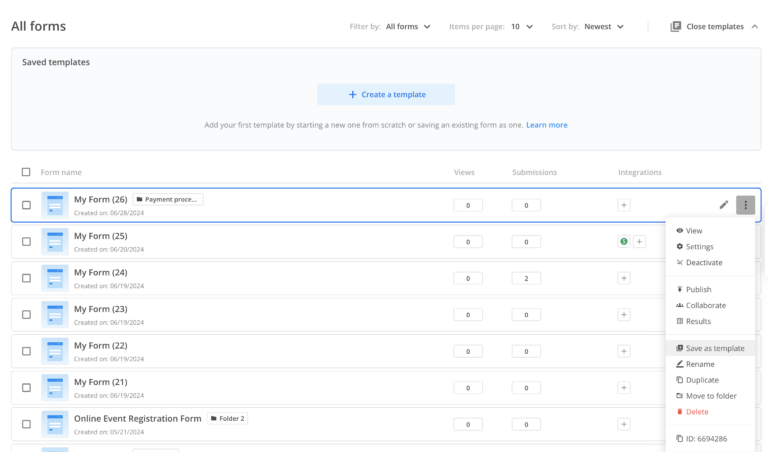Image resolution: width=768 pixels, height=452 pixels.
Task: Click the Payment proce... folder tag
Action: [x=168, y=199]
